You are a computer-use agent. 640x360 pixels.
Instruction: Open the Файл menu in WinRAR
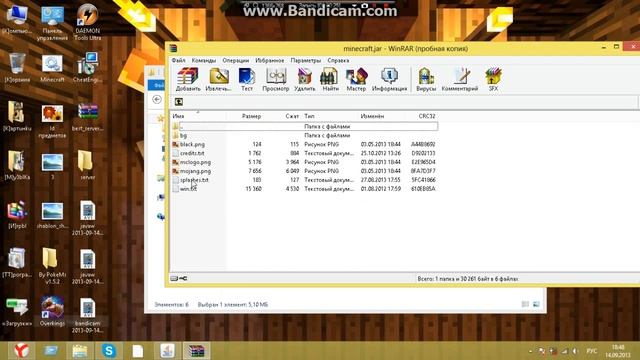tap(178, 60)
